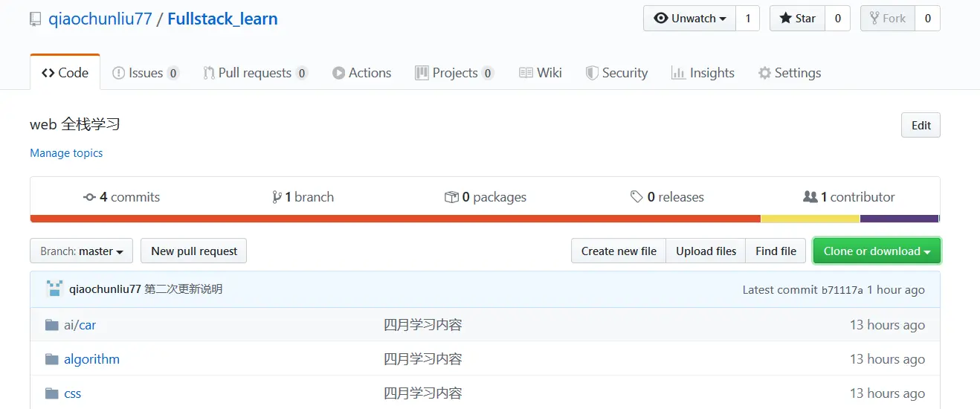
Task: Go to the Actions tab
Action: click(361, 73)
